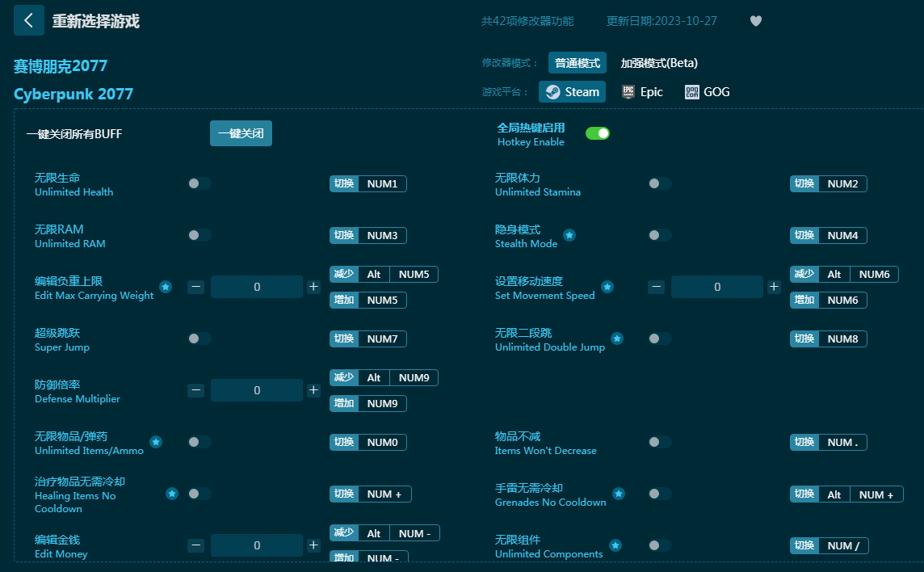
Task: Increase Movement Speed with plus button
Action: click(774, 287)
